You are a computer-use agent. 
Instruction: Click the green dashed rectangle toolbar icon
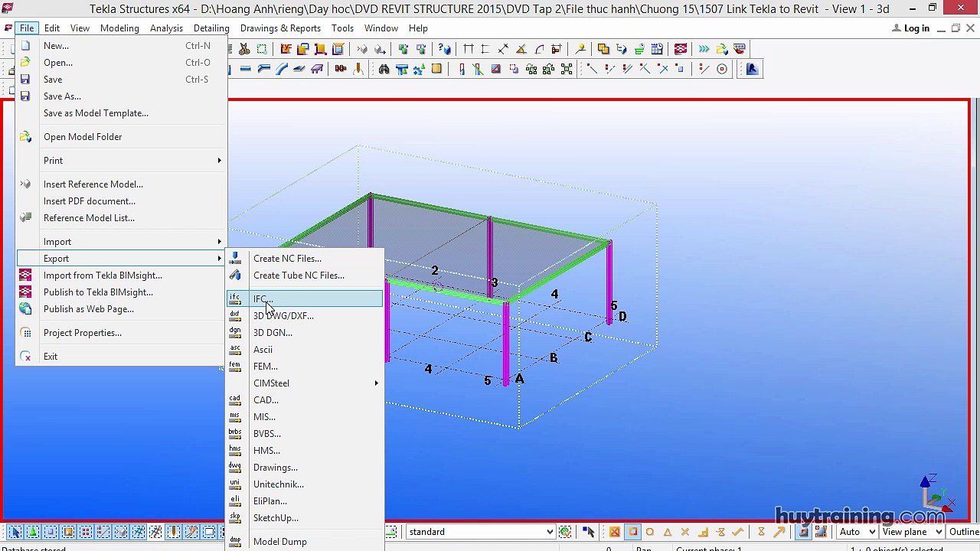[x=262, y=49]
